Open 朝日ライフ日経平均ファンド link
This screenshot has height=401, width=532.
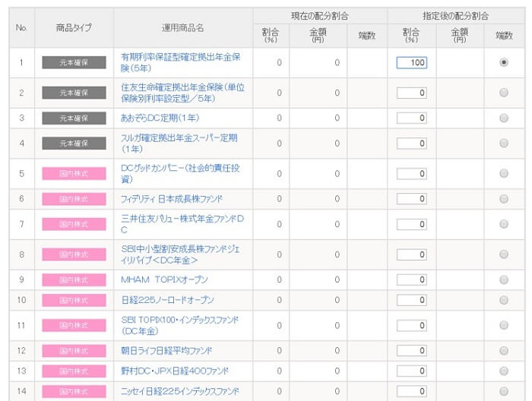(x=166, y=350)
